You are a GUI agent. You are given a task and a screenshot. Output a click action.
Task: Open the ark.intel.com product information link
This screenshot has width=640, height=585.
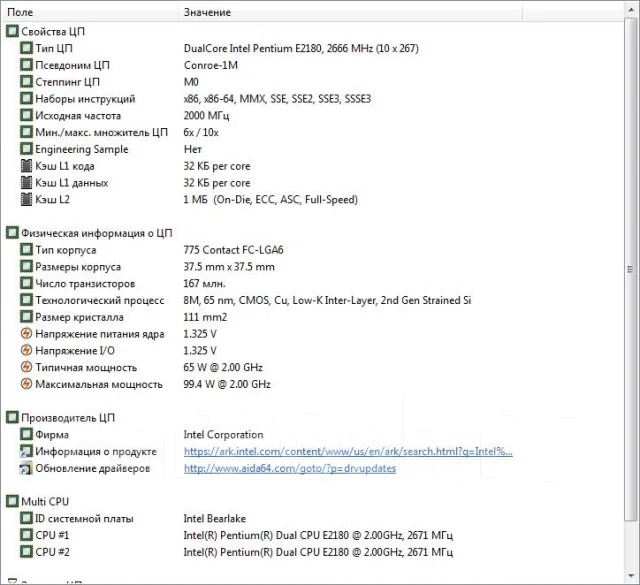(x=348, y=452)
